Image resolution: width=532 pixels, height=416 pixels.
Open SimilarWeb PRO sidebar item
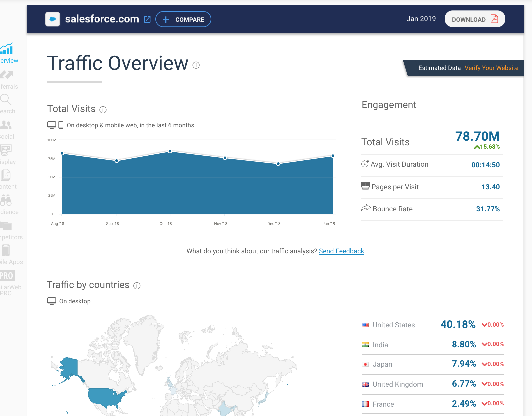(x=10, y=283)
